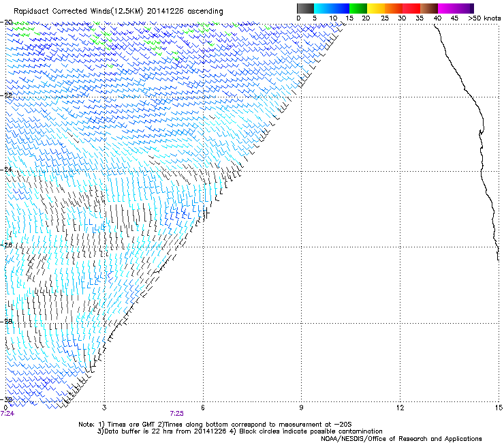Click the NOAA/NESDIS credit text
504x443 pixels.
[x=401, y=439]
